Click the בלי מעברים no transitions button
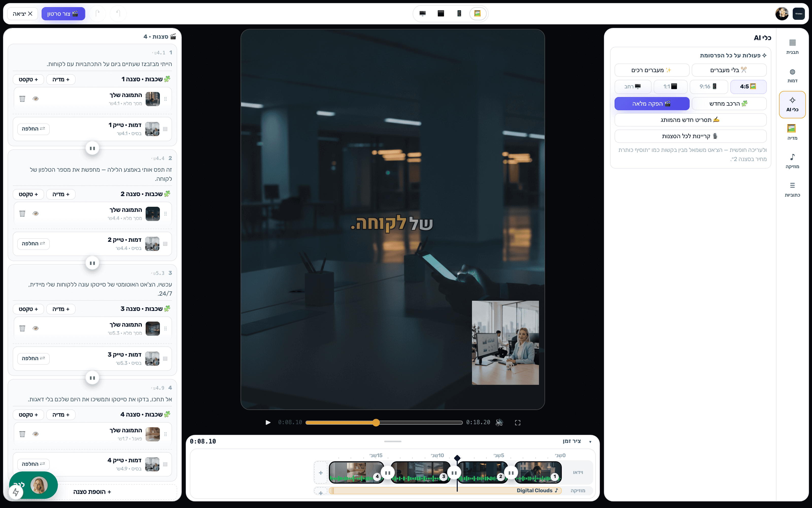Viewport: 812px width, 508px height. tap(729, 70)
